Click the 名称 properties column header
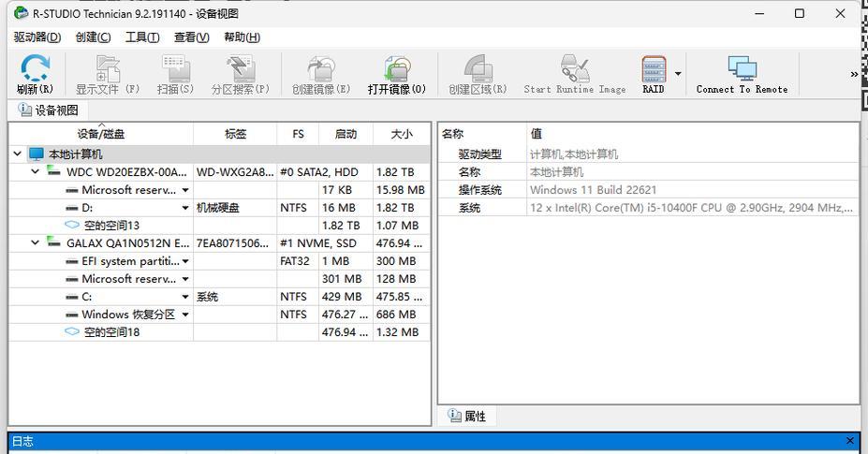 click(482, 134)
